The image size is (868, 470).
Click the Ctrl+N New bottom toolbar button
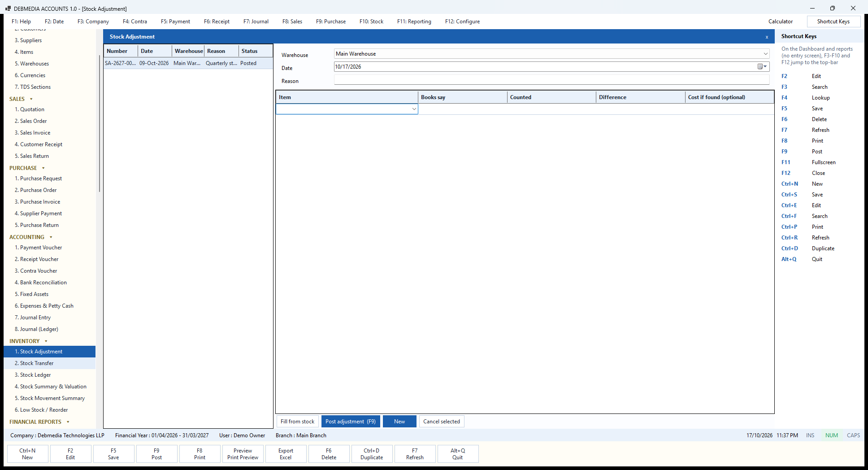click(27, 454)
